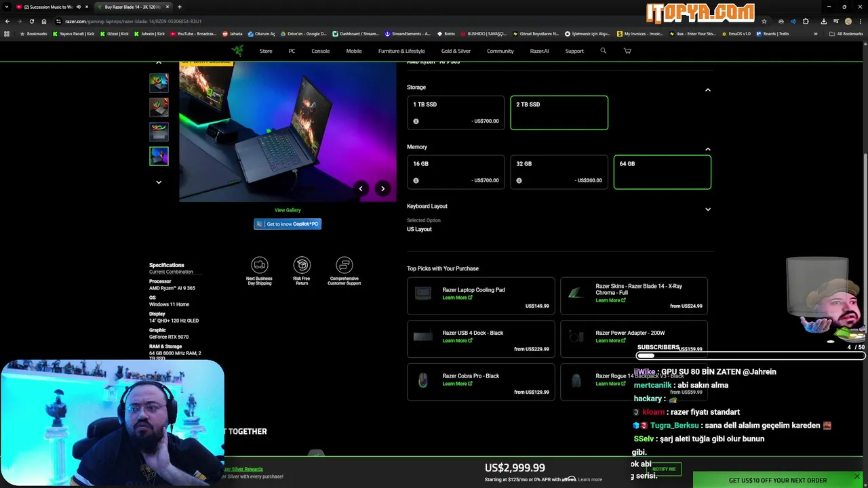The image size is (868, 488).
Task: Move thumbnail list up with chevron
Action: tap(159, 63)
